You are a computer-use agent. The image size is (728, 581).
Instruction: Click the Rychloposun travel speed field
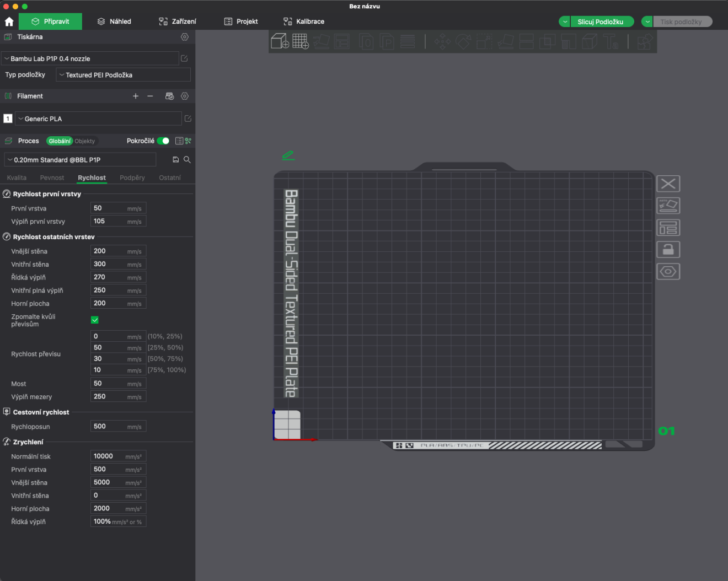pos(118,426)
